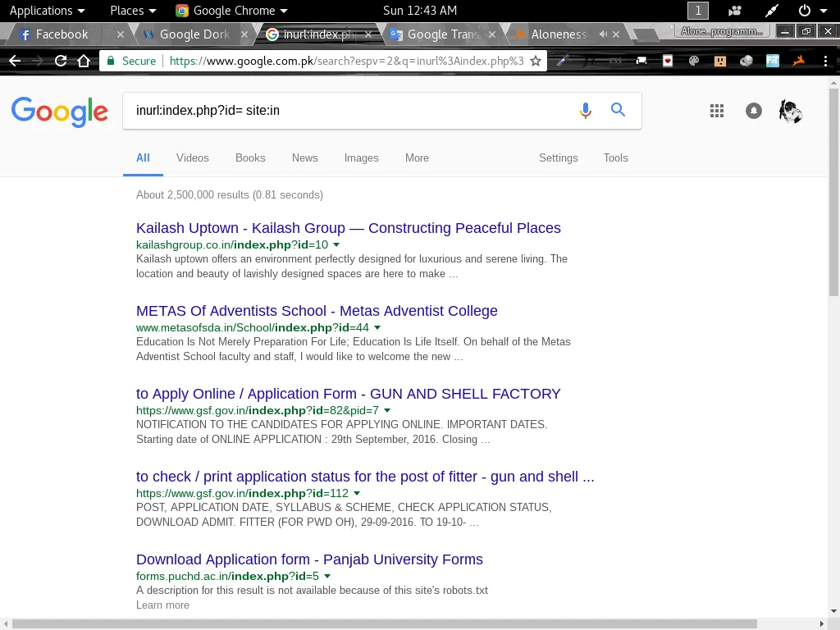Viewport: 840px width, 630px height.
Task: Click the green Secure padlock icon
Action: [111, 61]
